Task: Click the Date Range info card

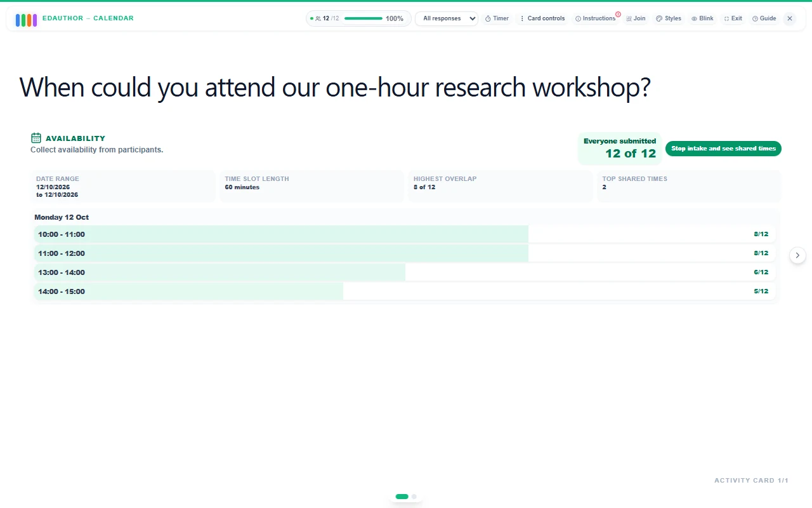Action: (123, 186)
